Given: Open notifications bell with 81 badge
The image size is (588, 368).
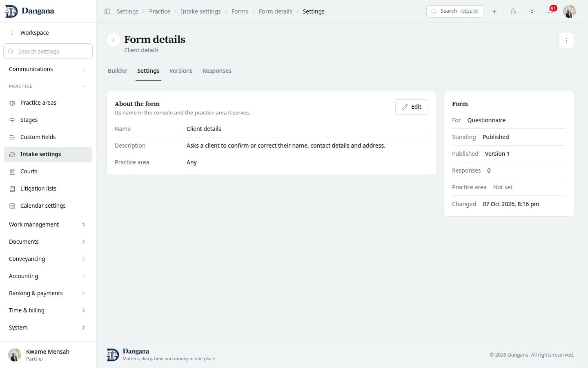Looking at the screenshot, I should click(x=551, y=11).
